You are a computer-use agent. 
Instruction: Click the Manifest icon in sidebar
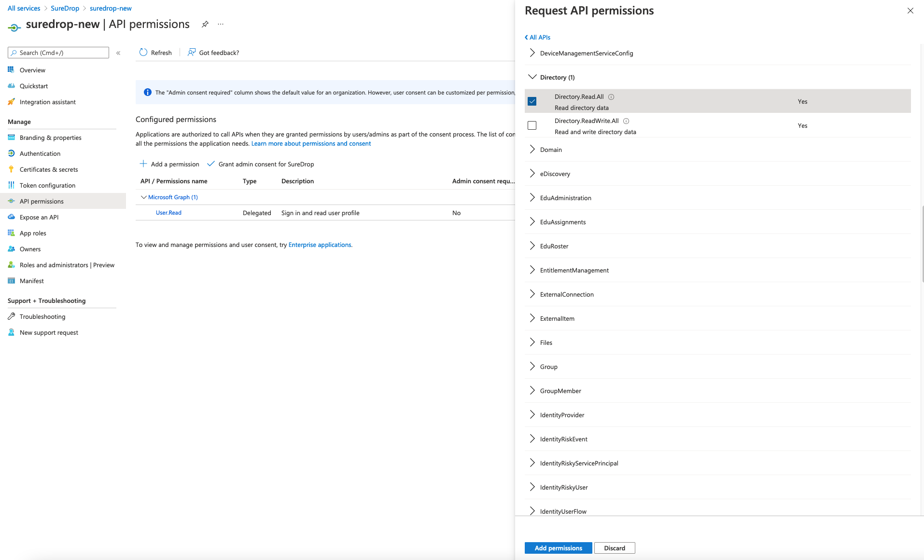click(11, 281)
